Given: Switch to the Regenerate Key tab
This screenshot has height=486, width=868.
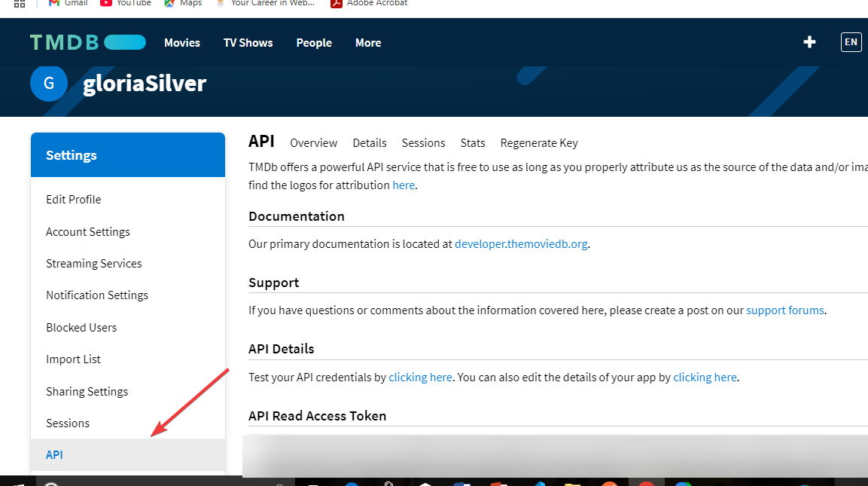Looking at the screenshot, I should click(x=539, y=143).
